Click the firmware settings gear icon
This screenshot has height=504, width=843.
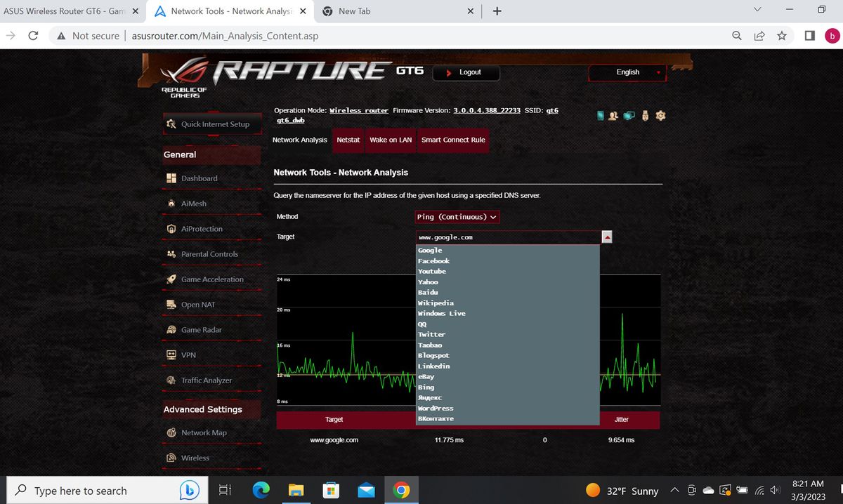[x=660, y=115]
